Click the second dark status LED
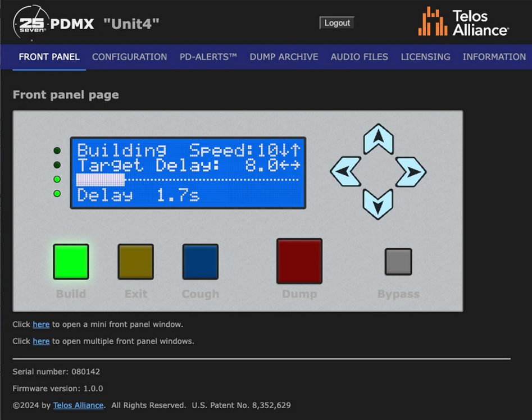Screen dimensions: 532x420 coord(57,165)
